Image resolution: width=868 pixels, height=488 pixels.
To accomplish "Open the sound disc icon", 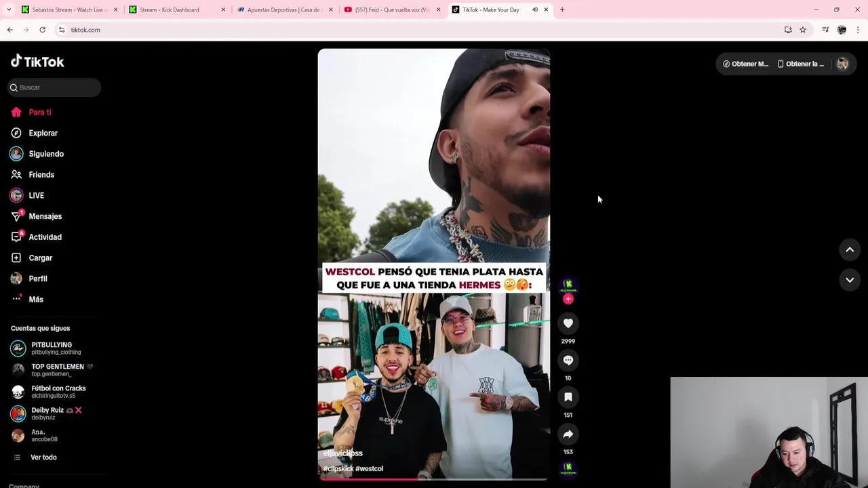I will 568,468.
